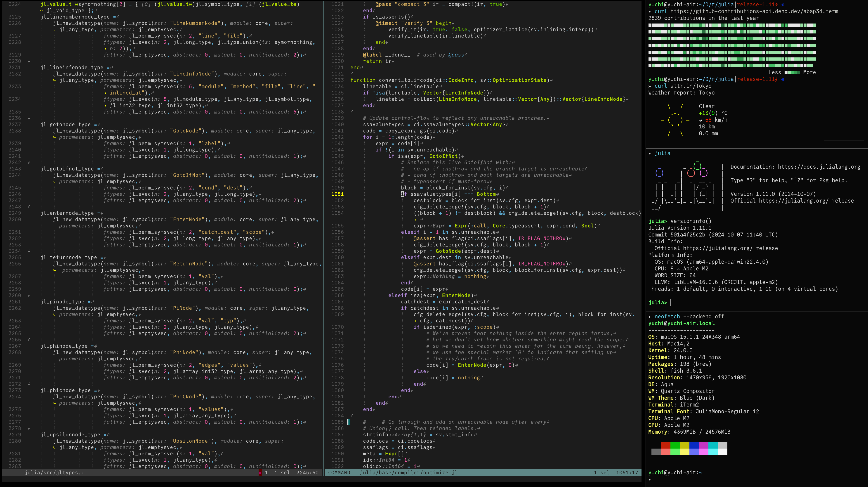Click the wttr.in/Tokyo address in the curl command
868x487 pixels.
pyautogui.click(x=691, y=86)
